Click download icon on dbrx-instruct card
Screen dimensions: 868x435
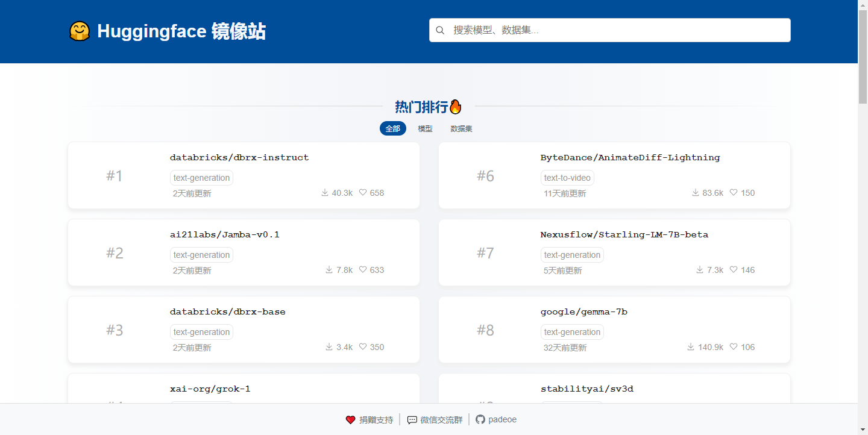point(325,193)
